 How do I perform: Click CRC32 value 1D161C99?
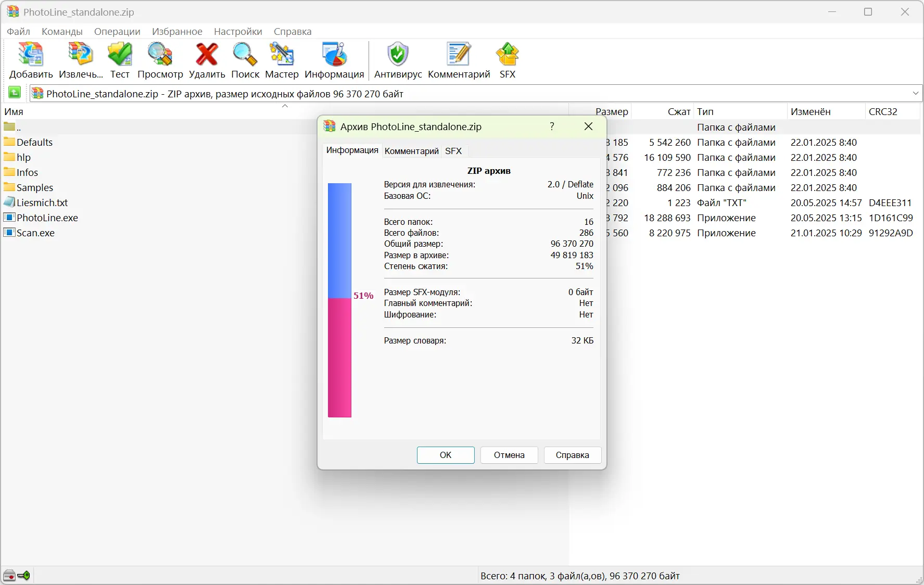[891, 218]
